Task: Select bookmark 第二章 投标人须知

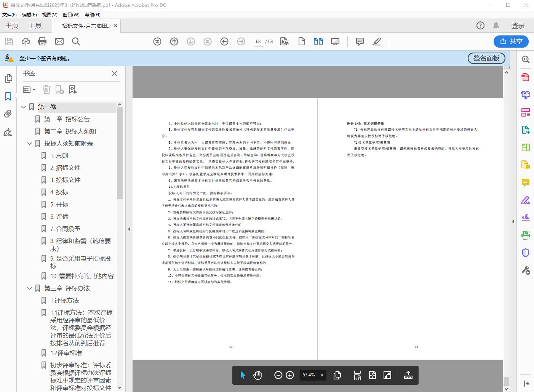Action: point(70,131)
